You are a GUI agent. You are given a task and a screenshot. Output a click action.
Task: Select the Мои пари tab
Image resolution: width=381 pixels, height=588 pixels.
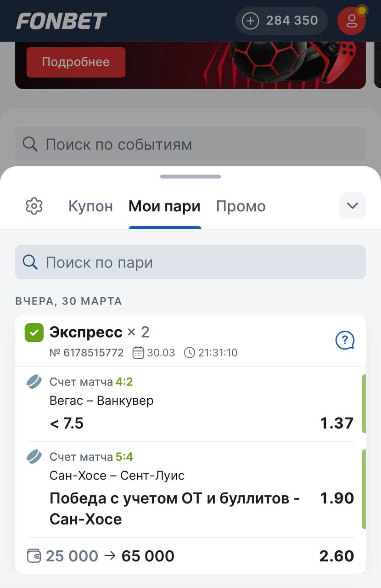click(x=164, y=206)
